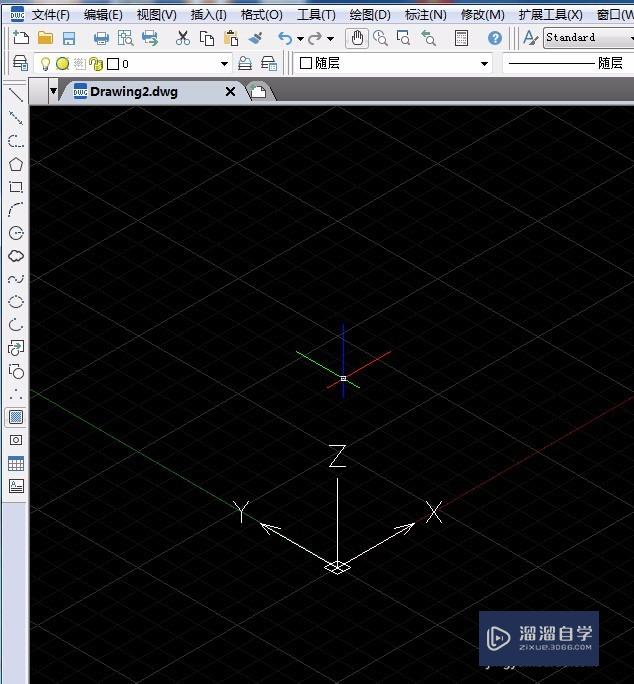Create a new drawing file
The image size is (634, 684).
(21, 38)
